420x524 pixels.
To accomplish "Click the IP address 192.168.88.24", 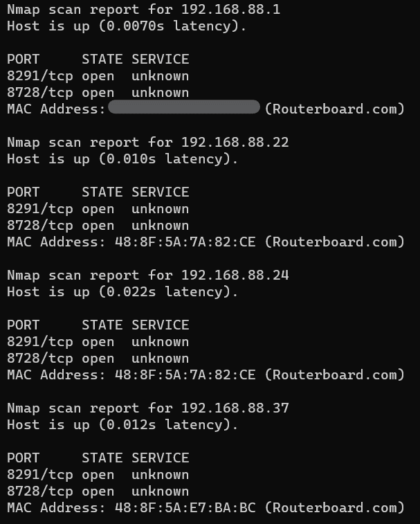I will [x=235, y=275].
